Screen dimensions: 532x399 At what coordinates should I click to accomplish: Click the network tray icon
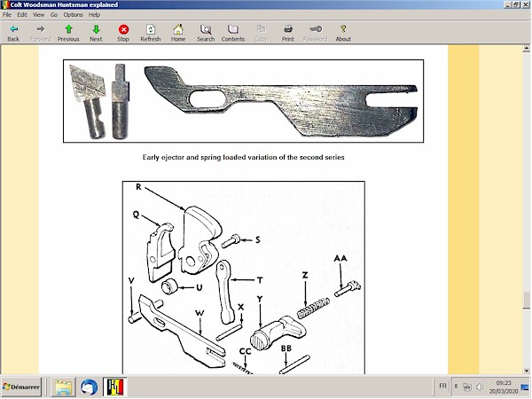click(467, 387)
